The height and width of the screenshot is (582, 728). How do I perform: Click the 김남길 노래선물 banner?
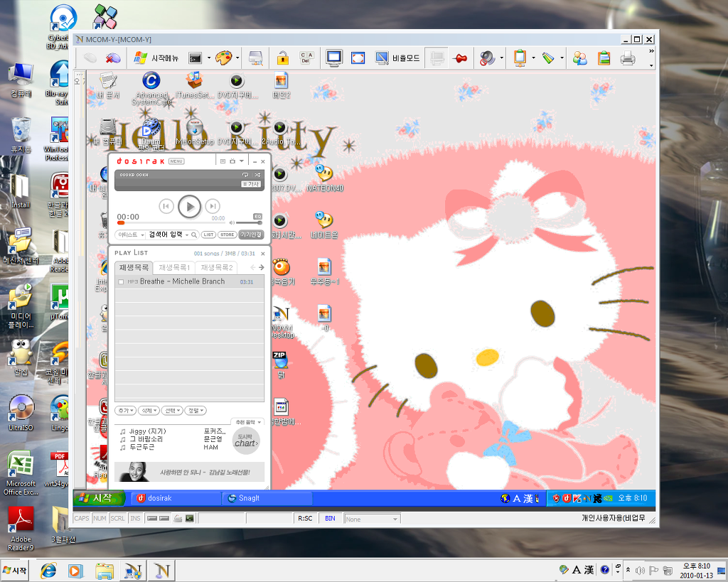tap(189, 472)
